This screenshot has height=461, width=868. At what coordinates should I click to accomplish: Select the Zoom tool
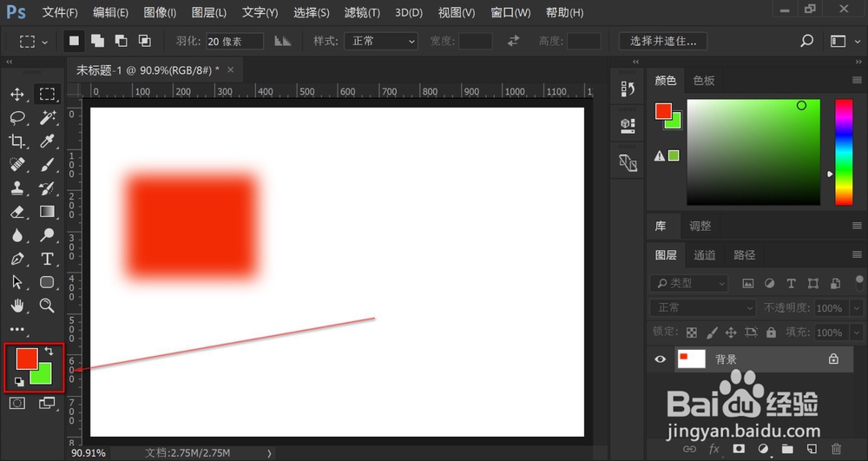click(x=47, y=306)
